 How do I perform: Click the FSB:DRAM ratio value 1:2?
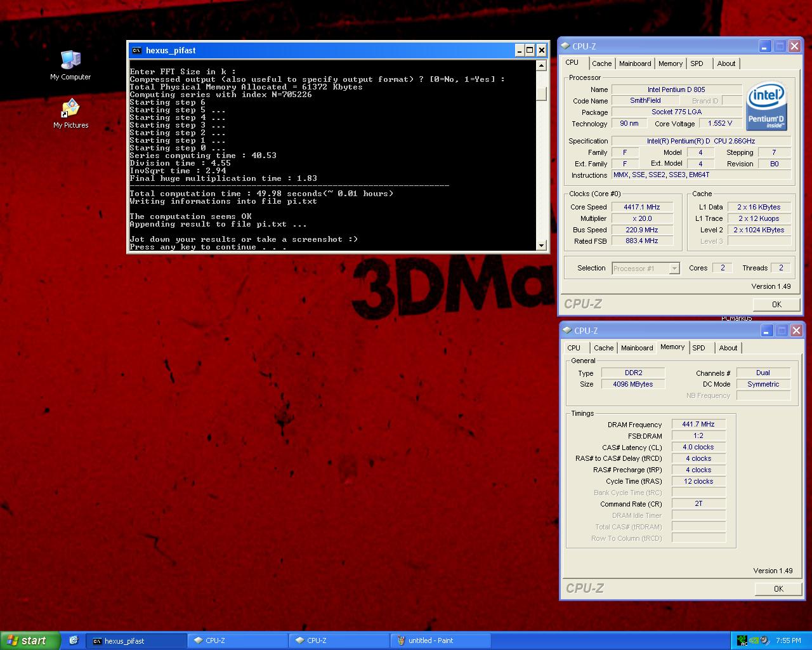coord(698,435)
